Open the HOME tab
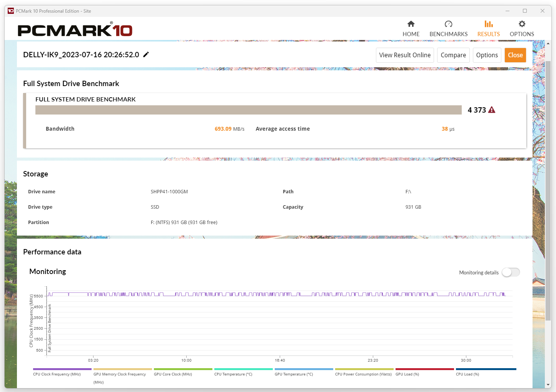This screenshot has height=392, width=556. (x=411, y=29)
